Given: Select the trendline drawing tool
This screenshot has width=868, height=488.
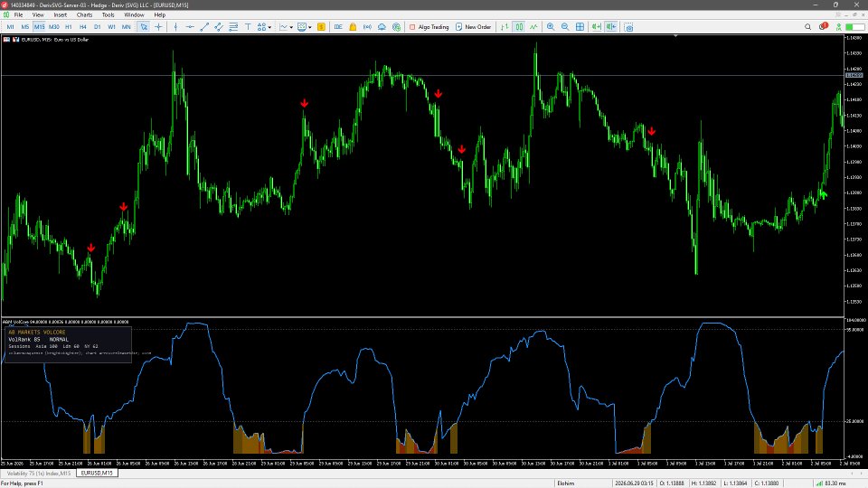Looking at the screenshot, I should 204,26.
